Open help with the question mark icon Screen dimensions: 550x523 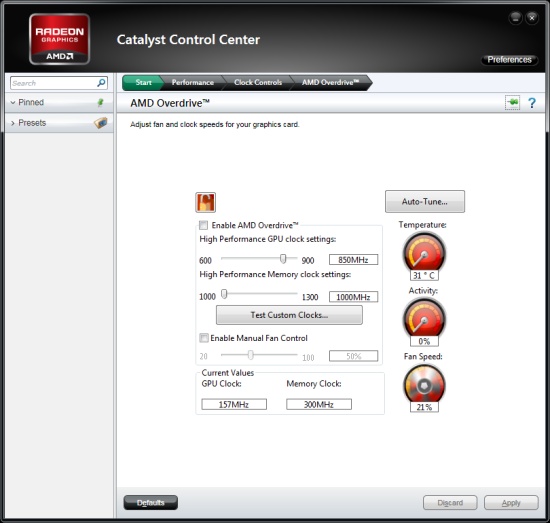pos(532,103)
